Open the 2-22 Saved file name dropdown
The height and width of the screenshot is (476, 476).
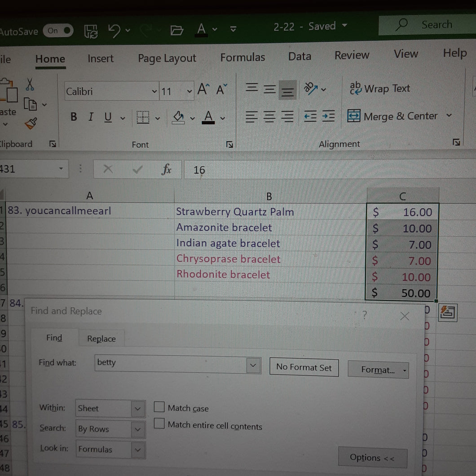click(x=344, y=25)
